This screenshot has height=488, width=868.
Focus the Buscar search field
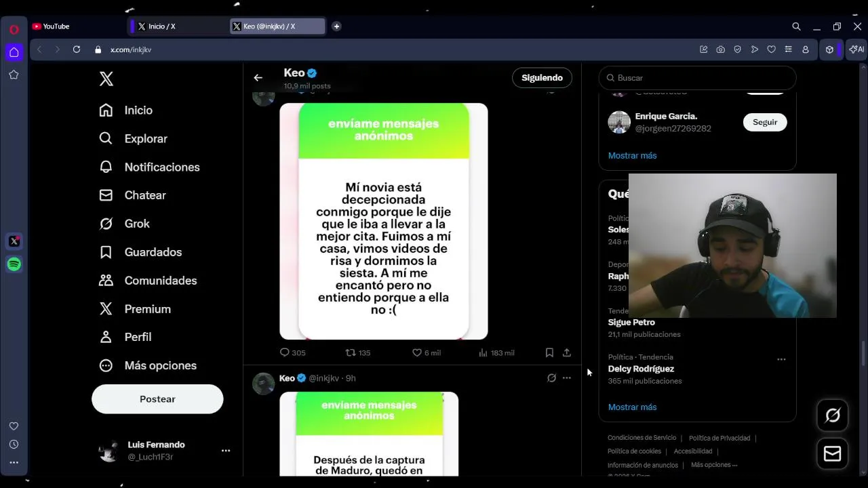click(x=697, y=78)
